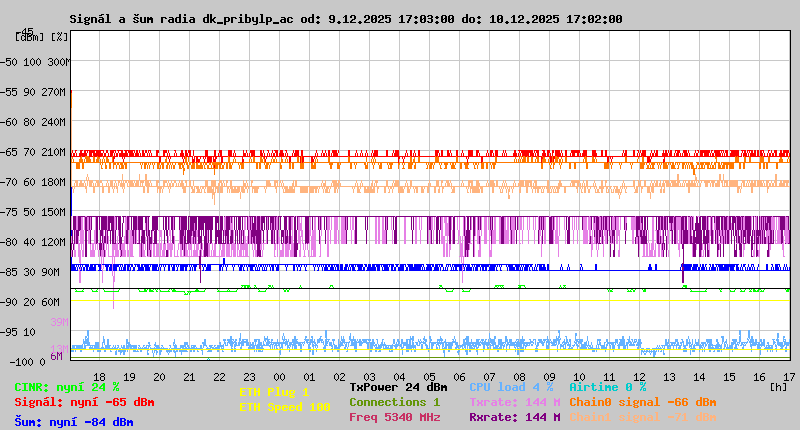Select the Txrate 144 M legend label
Image resolution: width=800 pixels, height=430 pixels.
pyautogui.click(x=514, y=402)
